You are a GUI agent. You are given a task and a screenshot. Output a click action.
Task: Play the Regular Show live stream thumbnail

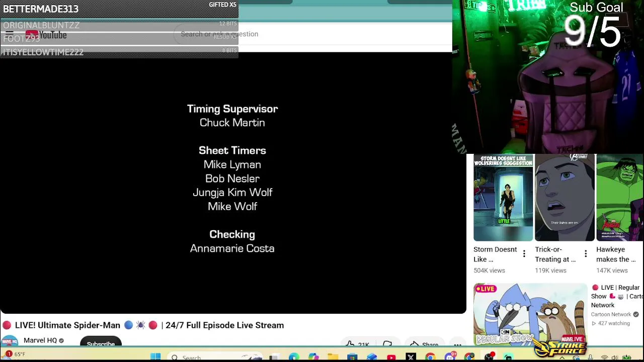tap(530, 314)
